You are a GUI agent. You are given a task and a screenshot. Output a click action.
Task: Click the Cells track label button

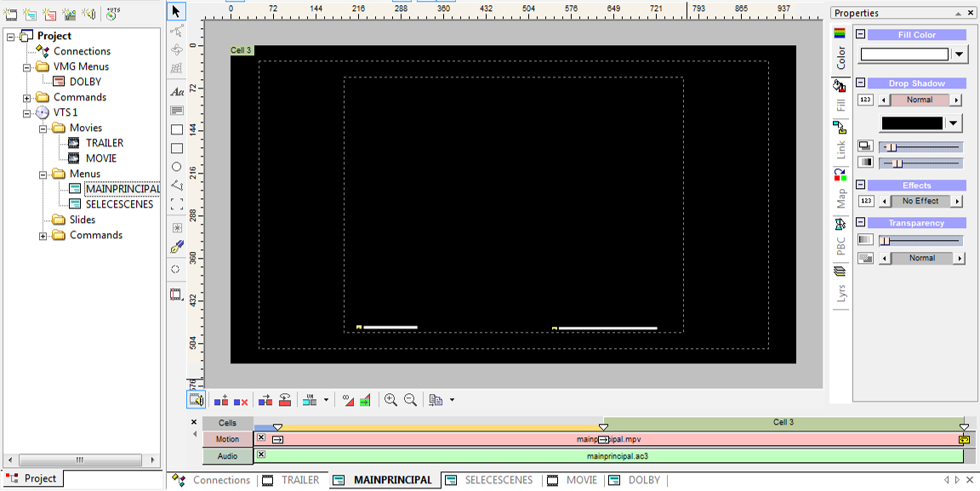(x=227, y=423)
